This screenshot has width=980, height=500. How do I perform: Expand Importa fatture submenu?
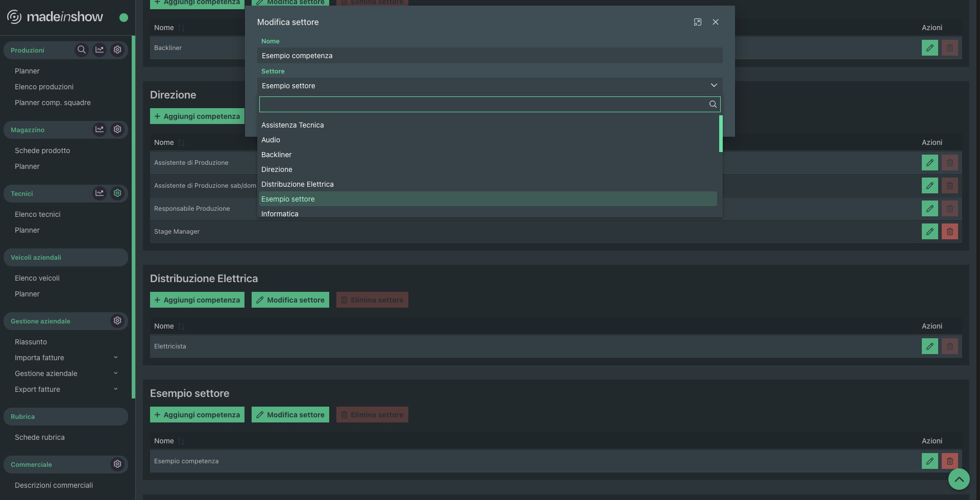click(115, 358)
